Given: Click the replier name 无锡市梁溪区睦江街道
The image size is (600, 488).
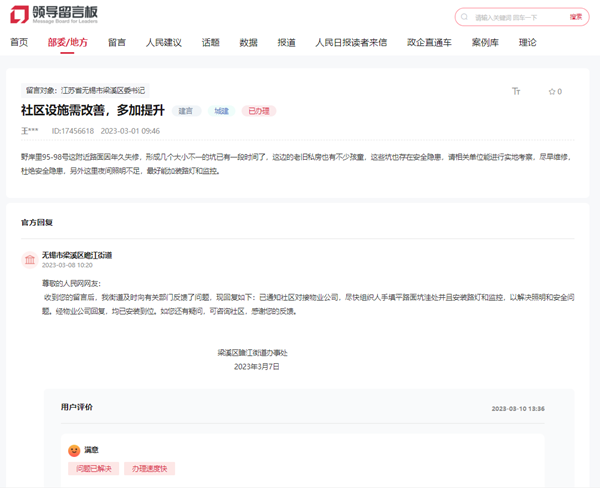Looking at the screenshot, I should [x=77, y=255].
